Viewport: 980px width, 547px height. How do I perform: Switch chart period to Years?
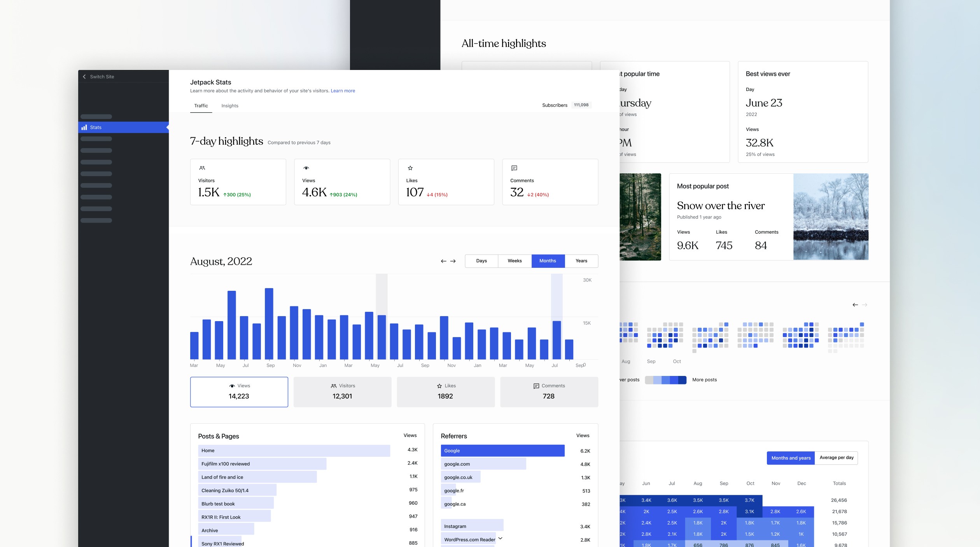coord(581,261)
